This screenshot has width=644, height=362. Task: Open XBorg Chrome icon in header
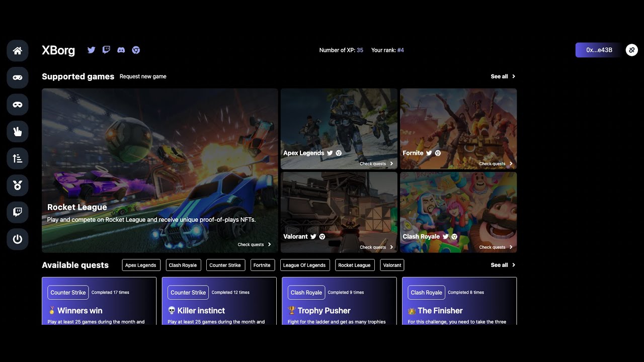click(136, 50)
